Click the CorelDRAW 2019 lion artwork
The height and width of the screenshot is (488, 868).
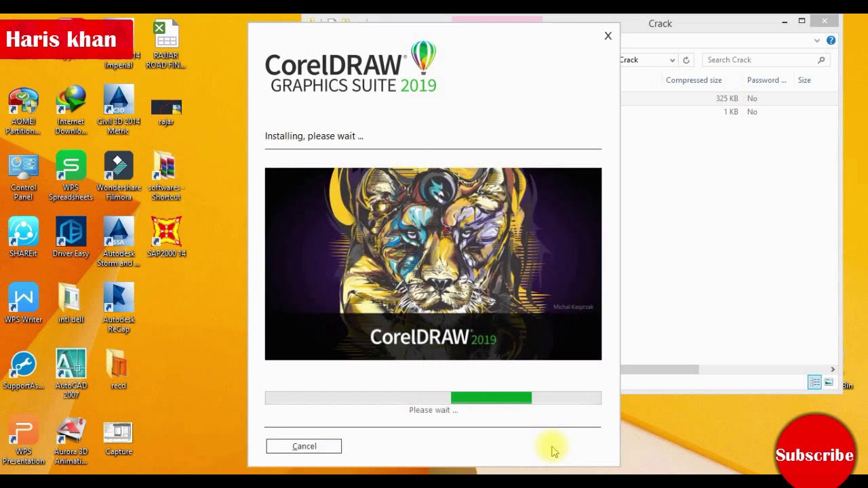[x=433, y=264]
